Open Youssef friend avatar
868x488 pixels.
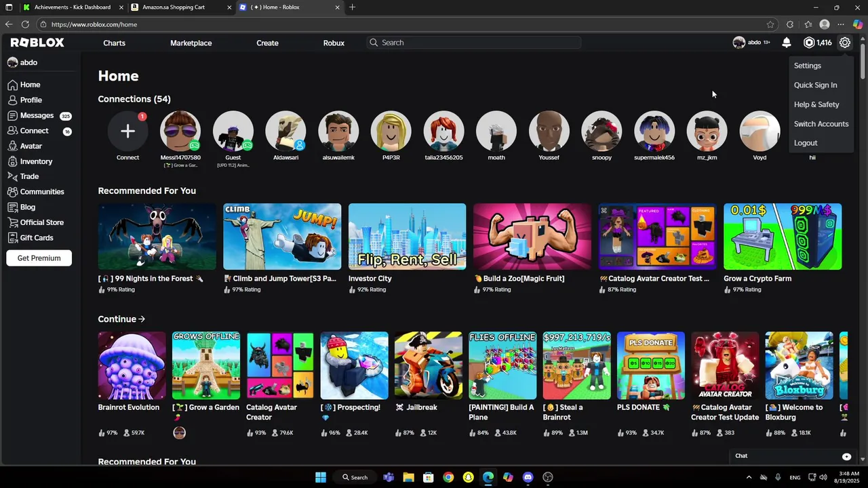(549, 131)
